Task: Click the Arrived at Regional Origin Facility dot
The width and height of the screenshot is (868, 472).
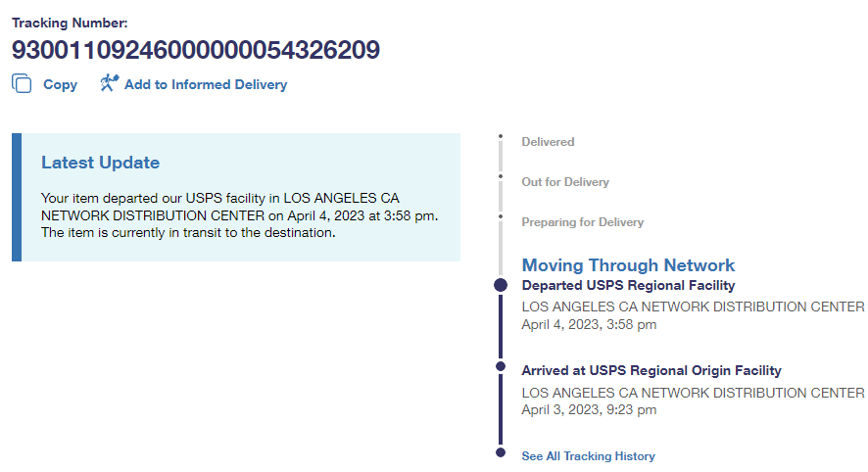Action: coord(501,366)
